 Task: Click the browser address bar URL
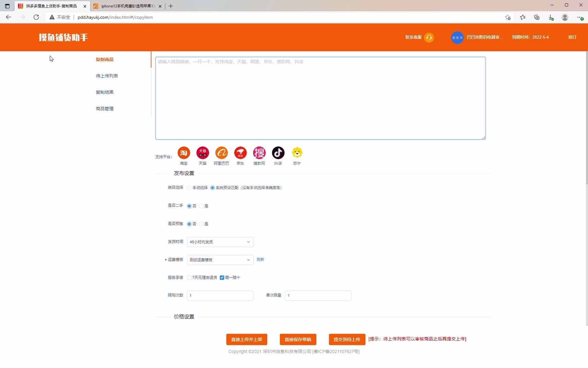pos(115,17)
